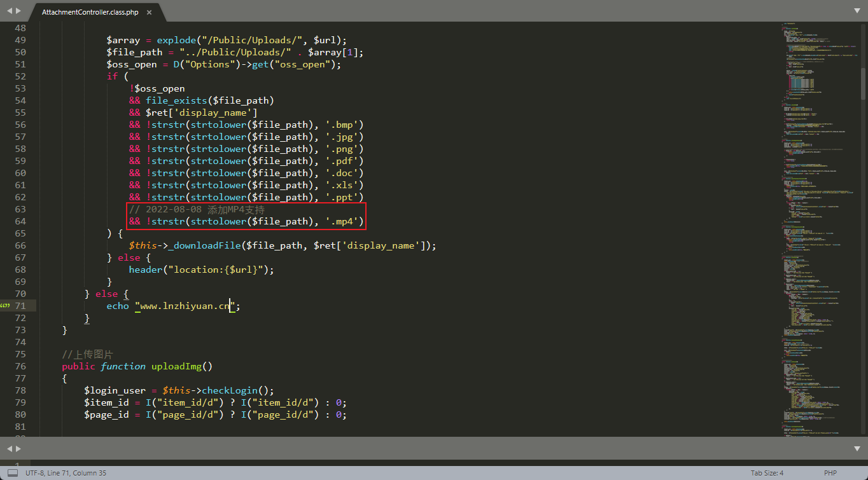
Task: Click the '$oss_open' variable on line 51
Action: (x=132, y=64)
